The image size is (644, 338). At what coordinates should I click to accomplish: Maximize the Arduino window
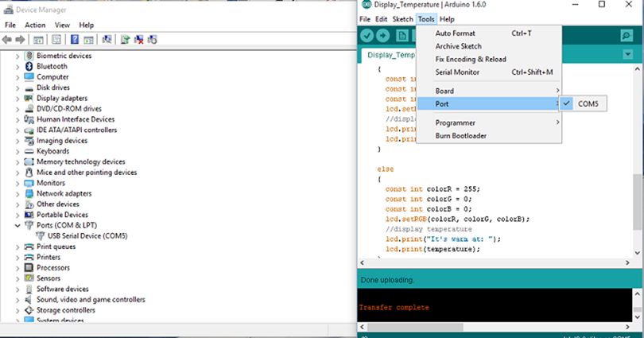(602, 5)
